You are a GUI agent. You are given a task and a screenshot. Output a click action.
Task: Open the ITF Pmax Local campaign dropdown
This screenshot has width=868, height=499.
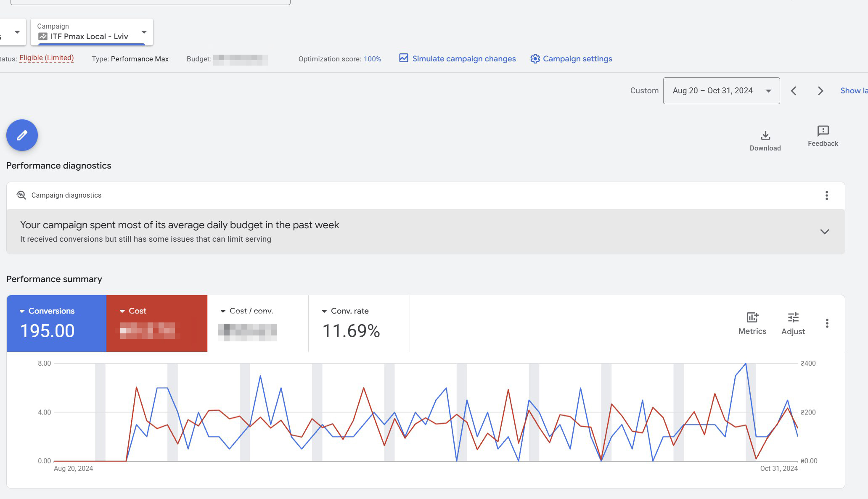[92, 32]
